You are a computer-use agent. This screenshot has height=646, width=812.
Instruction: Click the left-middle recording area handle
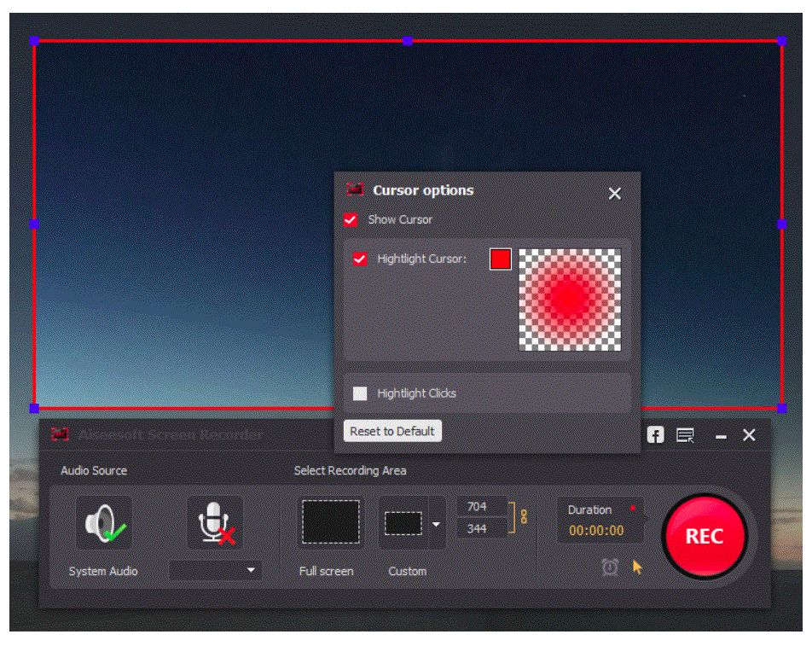[x=34, y=224]
